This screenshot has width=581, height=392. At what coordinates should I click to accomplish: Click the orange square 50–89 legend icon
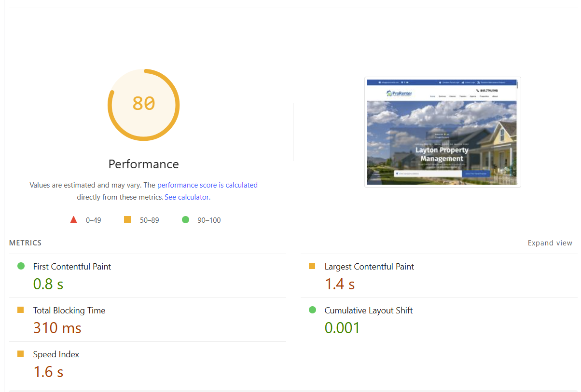coord(127,220)
